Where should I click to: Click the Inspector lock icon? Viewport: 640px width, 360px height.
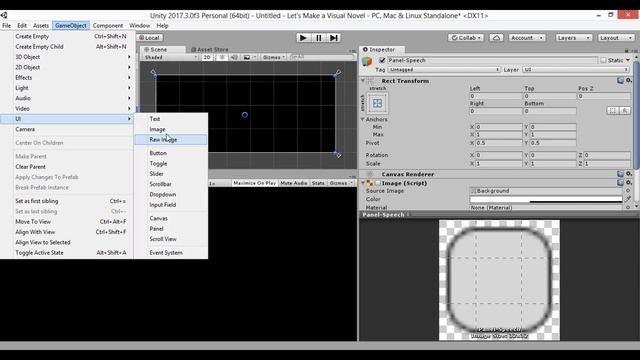click(627, 50)
